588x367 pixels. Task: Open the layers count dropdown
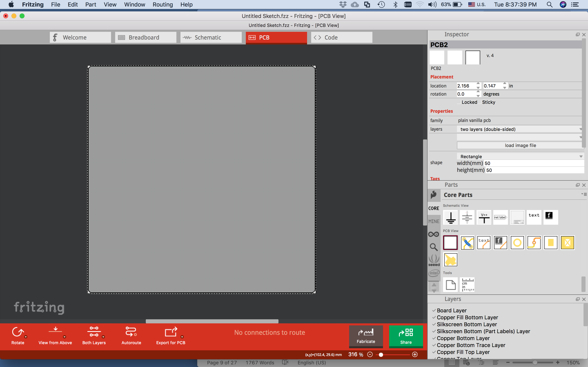click(520, 129)
